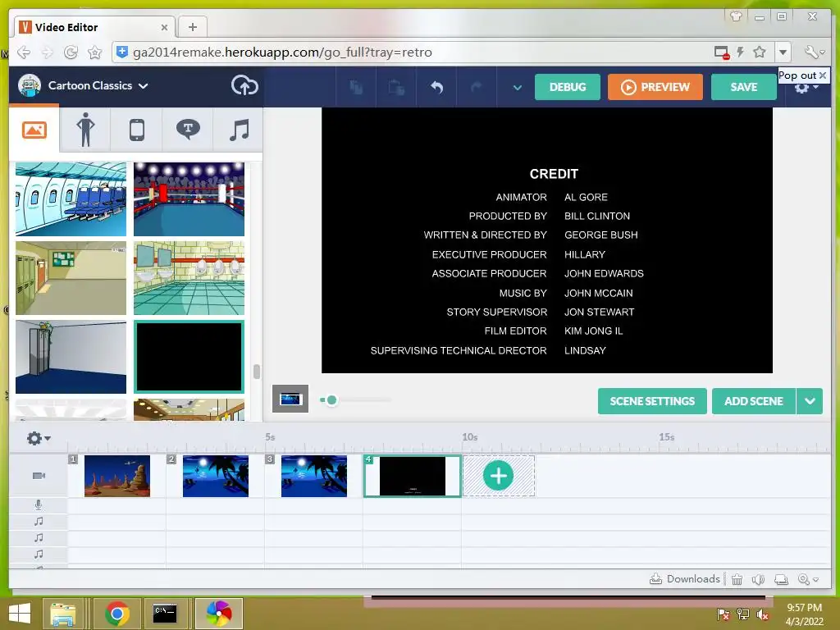The width and height of the screenshot is (840, 630).
Task: Click the speaker icon in browser status bar
Action: point(758,579)
